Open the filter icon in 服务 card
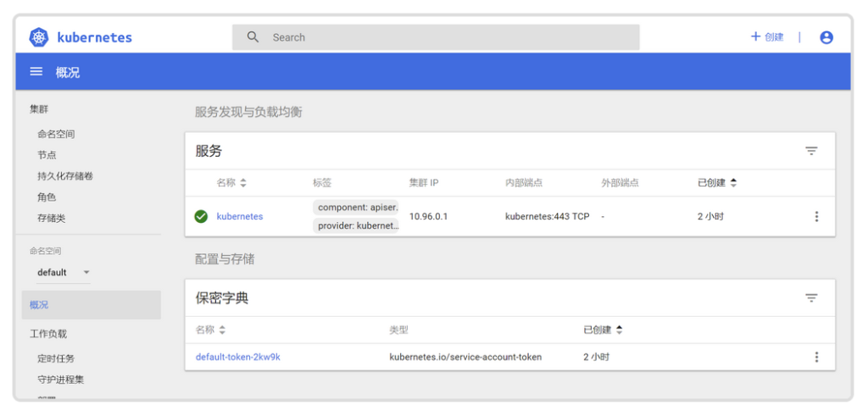 coord(811,151)
